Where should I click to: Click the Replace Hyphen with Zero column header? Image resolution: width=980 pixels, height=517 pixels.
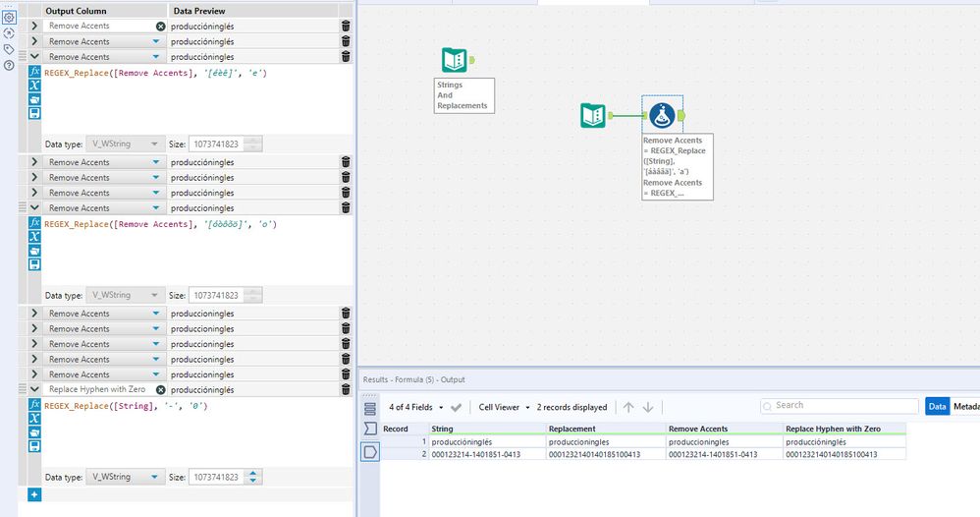(845, 429)
